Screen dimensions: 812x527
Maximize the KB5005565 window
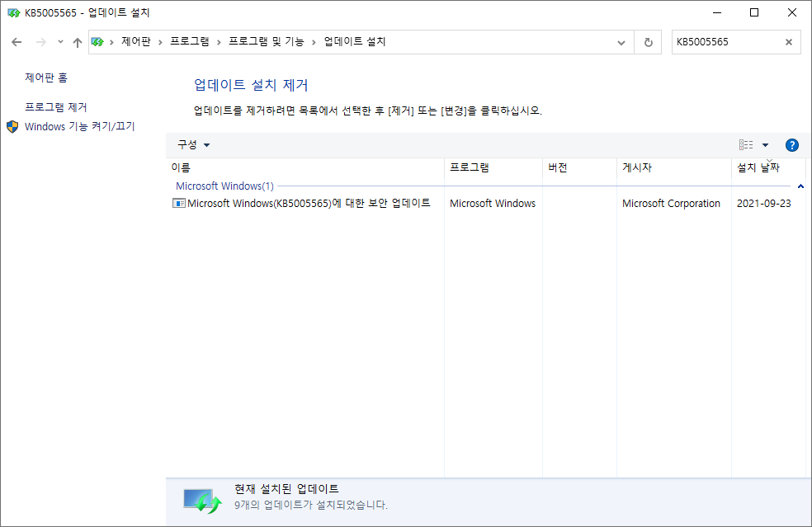tap(754, 12)
